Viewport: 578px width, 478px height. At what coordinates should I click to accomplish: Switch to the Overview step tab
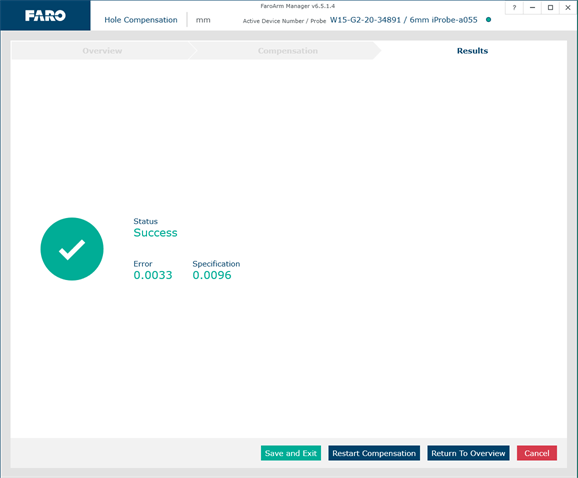tap(102, 51)
